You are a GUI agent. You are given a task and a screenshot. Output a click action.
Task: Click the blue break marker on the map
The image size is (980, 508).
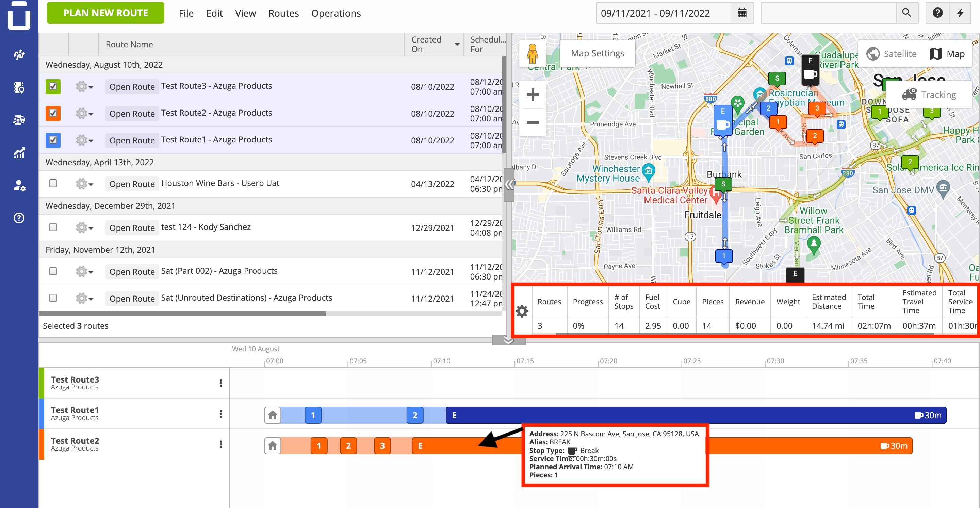[x=723, y=120]
